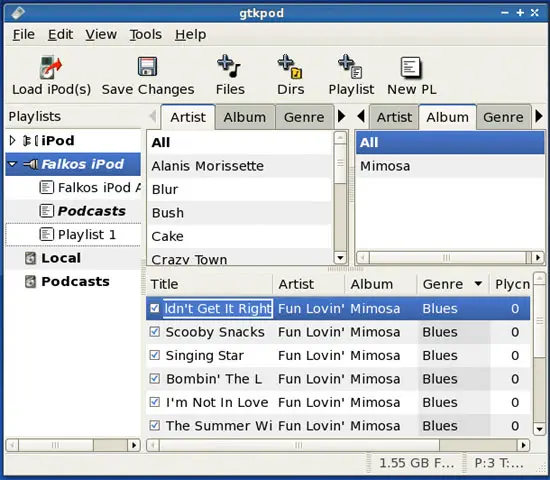The image size is (550, 480).
Task: Expand the iPod tree node
Action: click(12, 141)
